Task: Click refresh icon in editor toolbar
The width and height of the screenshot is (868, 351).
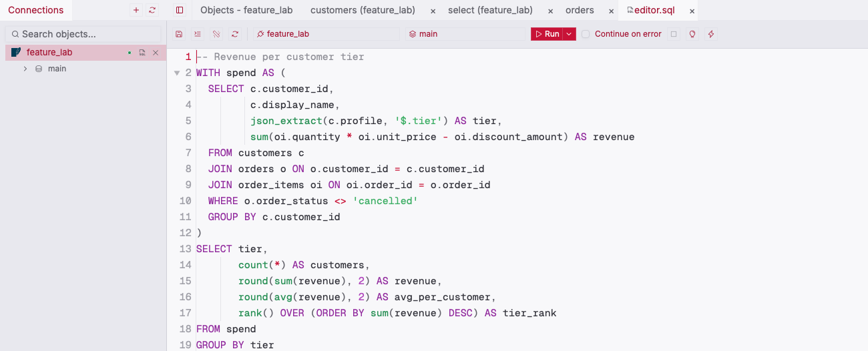Action: pos(235,34)
